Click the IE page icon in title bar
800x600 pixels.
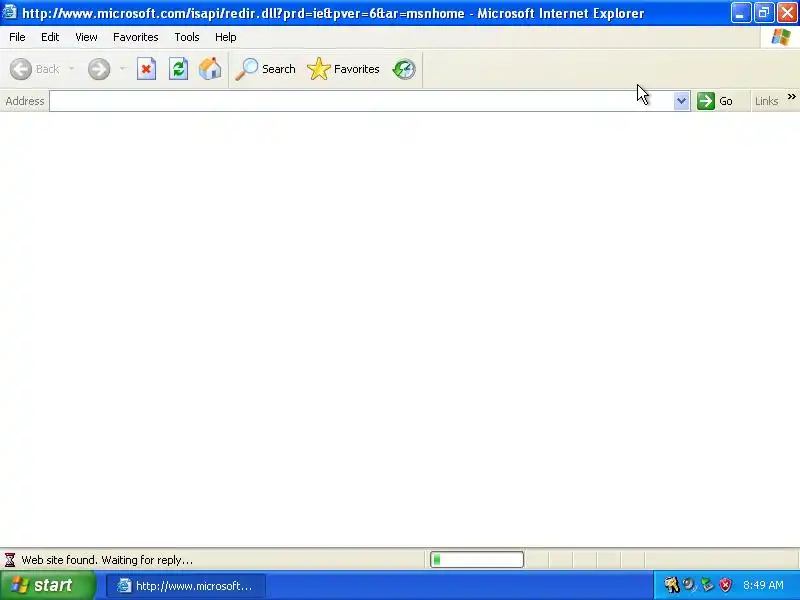[10, 12]
